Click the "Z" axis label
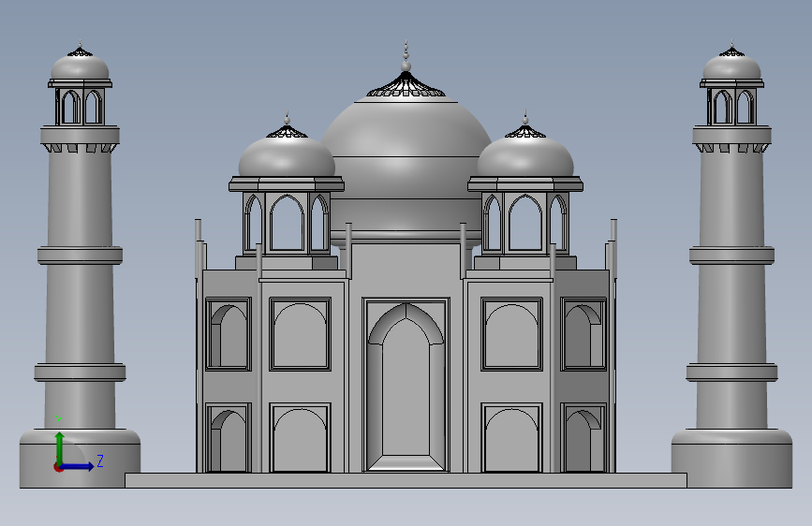The height and width of the screenshot is (526, 812). 100,460
